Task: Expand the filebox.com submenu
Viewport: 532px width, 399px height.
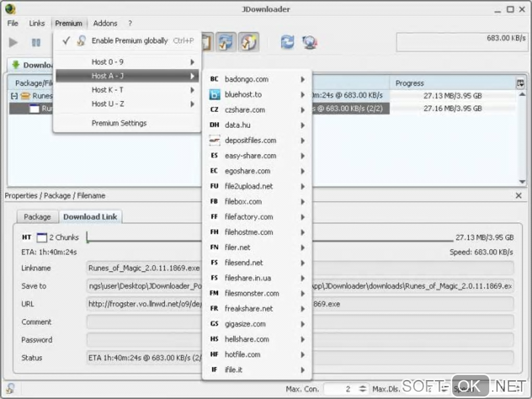Action: pos(257,201)
